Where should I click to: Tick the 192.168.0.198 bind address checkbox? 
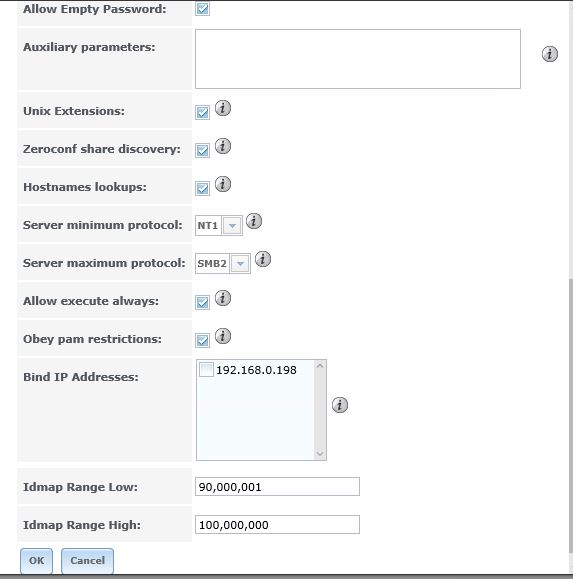[x=206, y=370]
